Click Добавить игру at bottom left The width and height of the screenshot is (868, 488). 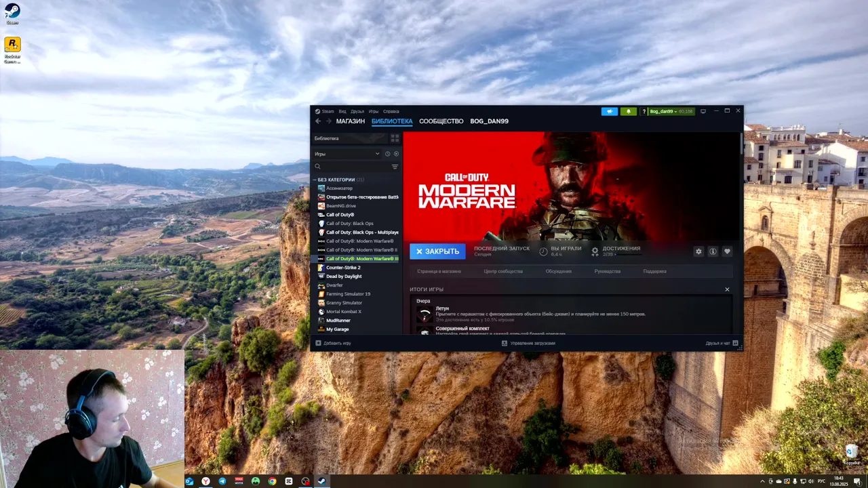pyautogui.click(x=333, y=343)
